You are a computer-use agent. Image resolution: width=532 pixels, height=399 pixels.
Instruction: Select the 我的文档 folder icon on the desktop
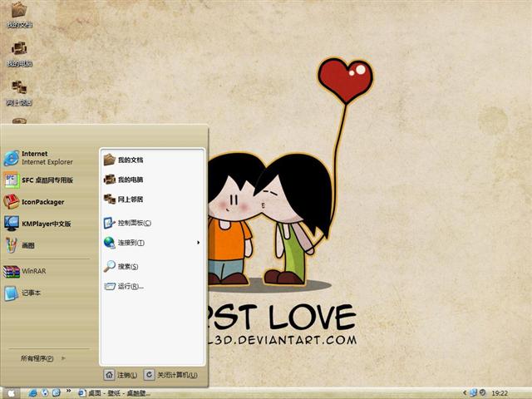(19, 15)
